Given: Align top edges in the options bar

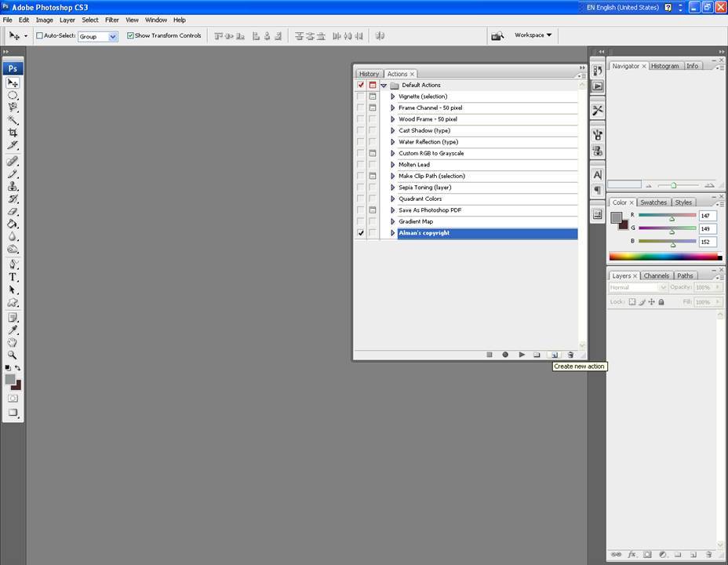Looking at the screenshot, I should 218,36.
